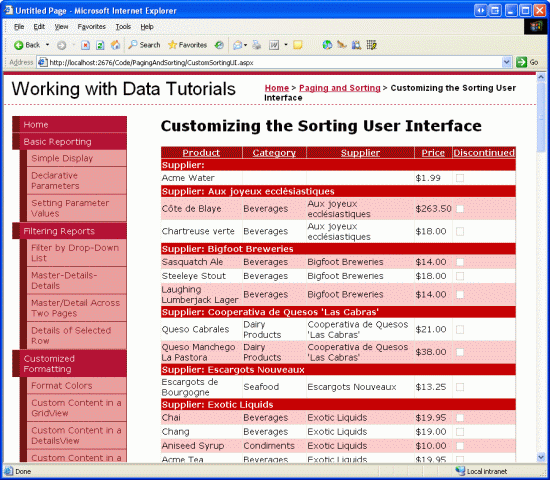Open the Favorites star button
This screenshot has height=480, width=550.
pyautogui.click(x=187, y=45)
